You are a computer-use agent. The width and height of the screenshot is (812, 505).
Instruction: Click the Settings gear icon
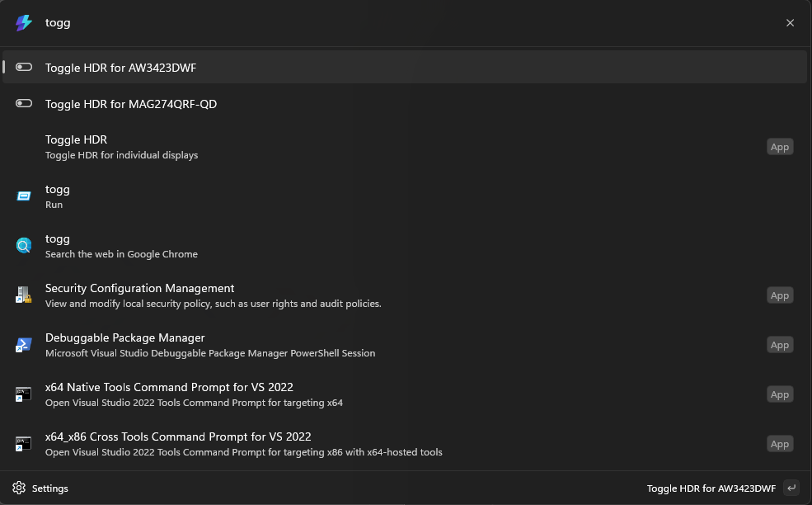[x=19, y=488]
